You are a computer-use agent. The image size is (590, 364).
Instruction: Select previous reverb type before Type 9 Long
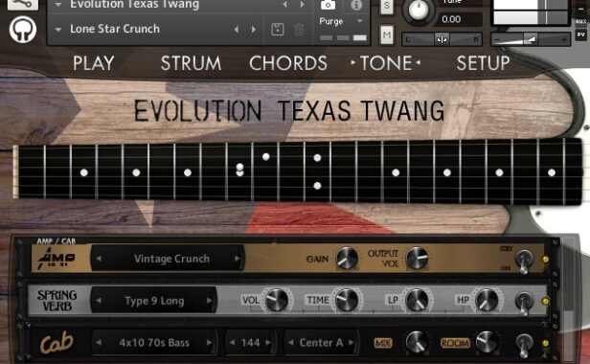click(x=99, y=301)
